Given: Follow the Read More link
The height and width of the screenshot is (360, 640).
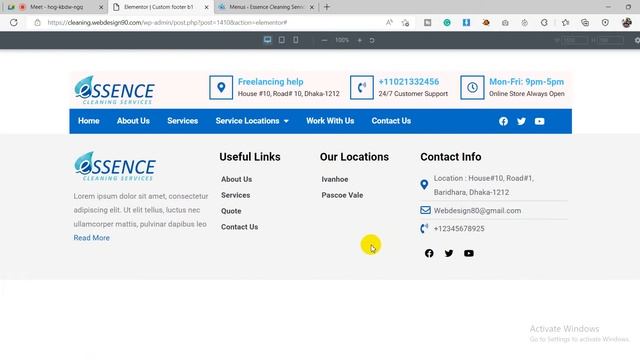Looking at the screenshot, I should 91,238.
